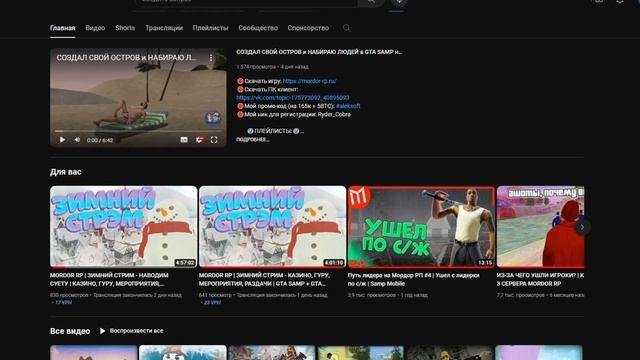Expand description with ПОДРОБНЕЕ
640x360 pixels.
pyautogui.click(x=253, y=140)
